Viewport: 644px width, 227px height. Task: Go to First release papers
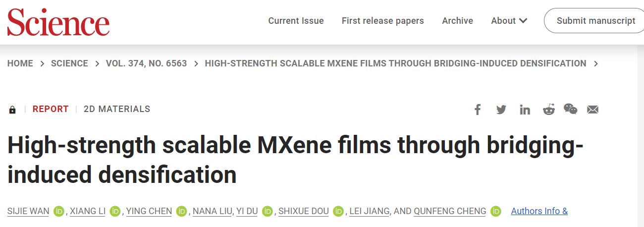click(x=382, y=21)
